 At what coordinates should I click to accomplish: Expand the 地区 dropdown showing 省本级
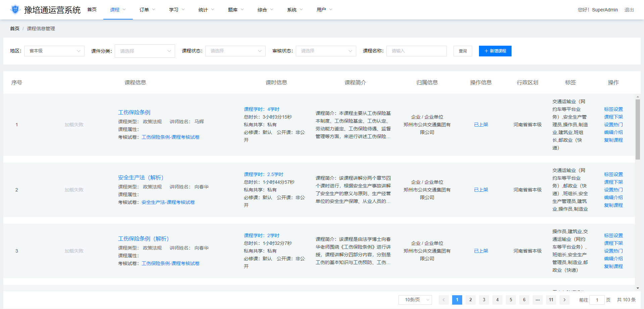click(54, 51)
